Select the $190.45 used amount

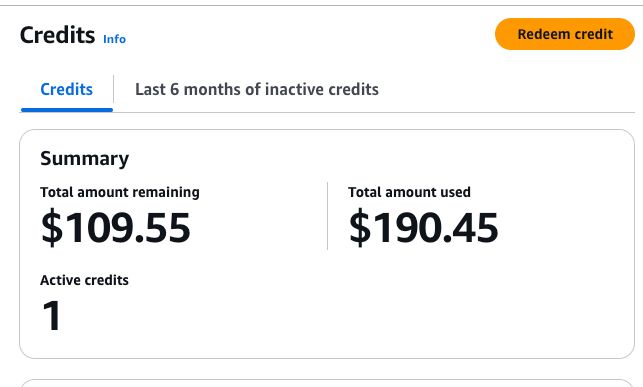[x=424, y=228]
